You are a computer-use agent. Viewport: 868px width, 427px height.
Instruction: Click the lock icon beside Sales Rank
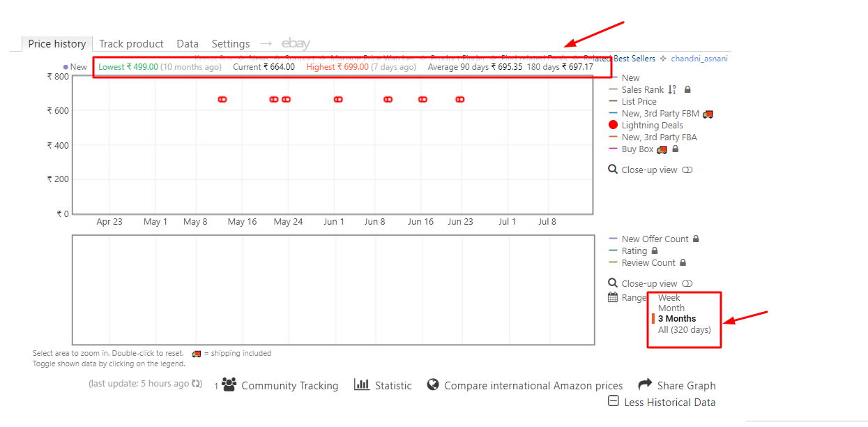(687, 90)
